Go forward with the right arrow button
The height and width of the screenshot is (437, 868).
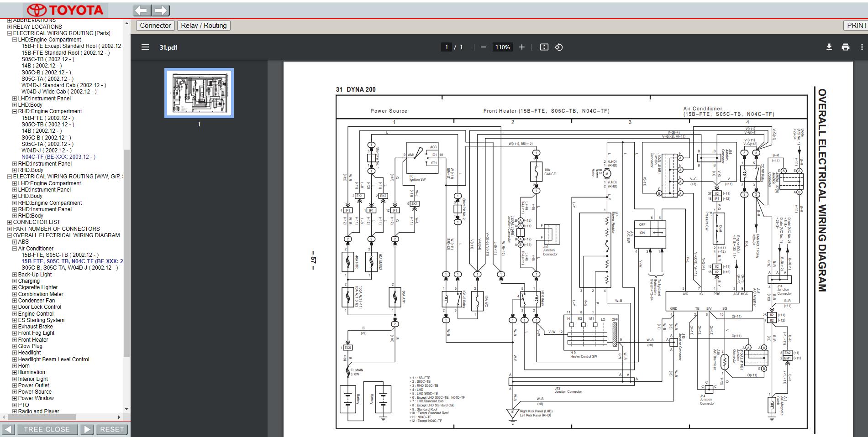(x=161, y=10)
